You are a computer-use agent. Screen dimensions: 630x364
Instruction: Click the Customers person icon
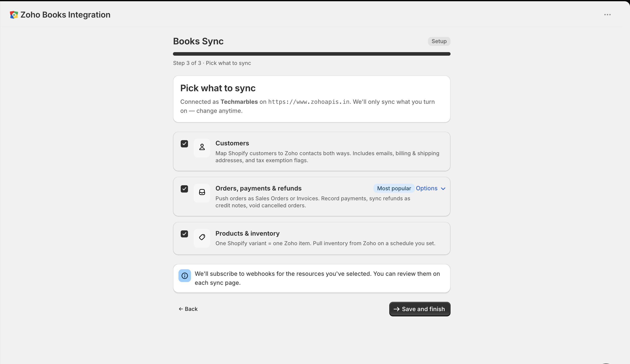(x=202, y=147)
